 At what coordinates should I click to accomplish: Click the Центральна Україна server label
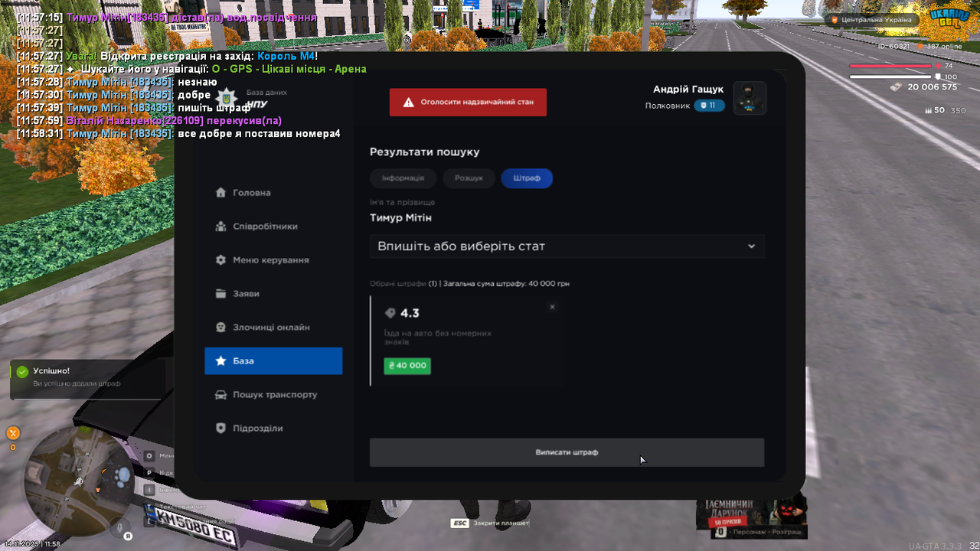tap(872, 19)
